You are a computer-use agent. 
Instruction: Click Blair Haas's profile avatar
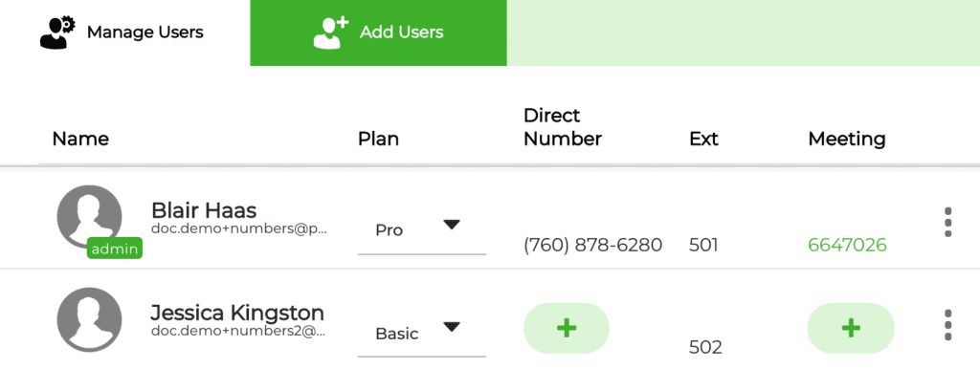[x=89, y=217]
